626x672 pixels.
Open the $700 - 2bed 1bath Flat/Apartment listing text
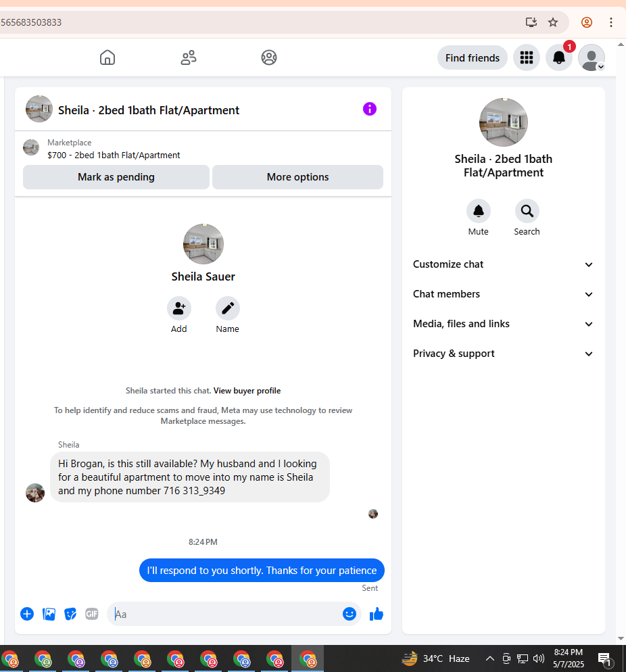[114, 155]
